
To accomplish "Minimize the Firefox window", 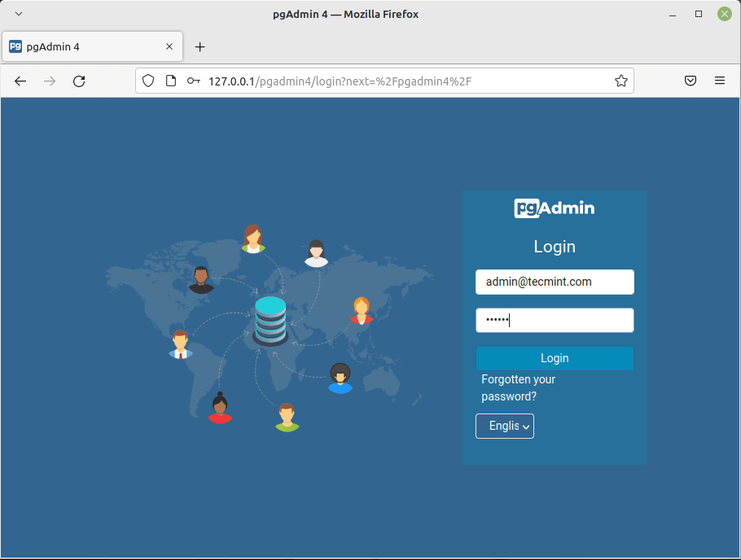I will tap(673, 14).
